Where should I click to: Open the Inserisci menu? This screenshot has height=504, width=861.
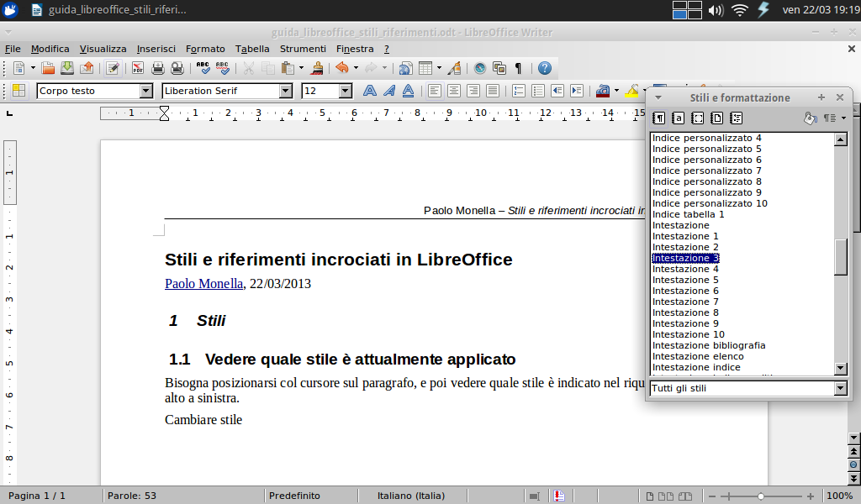(x=156, y=49)
